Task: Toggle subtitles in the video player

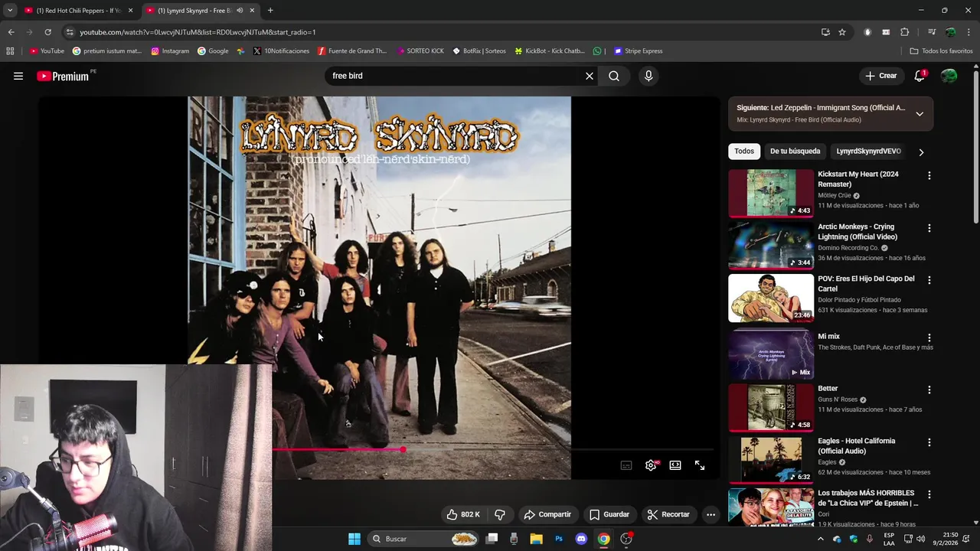Action: click(626, 465)
